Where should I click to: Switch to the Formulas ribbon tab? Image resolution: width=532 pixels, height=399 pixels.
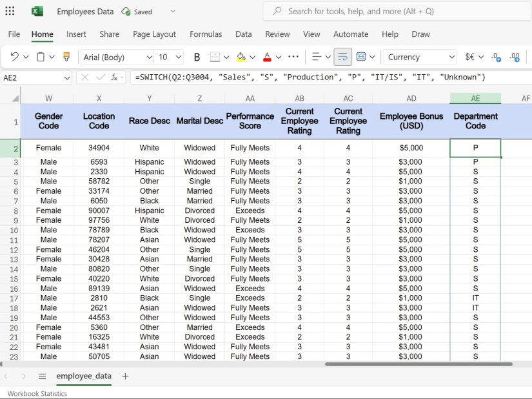click(206, 34)
